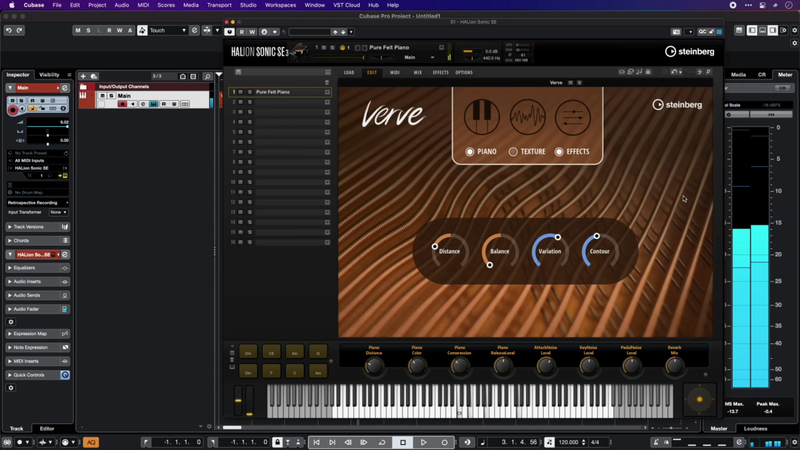800x450 pixels.
Task: Click Record Enable on the Main track
Action: click(122, 104)
